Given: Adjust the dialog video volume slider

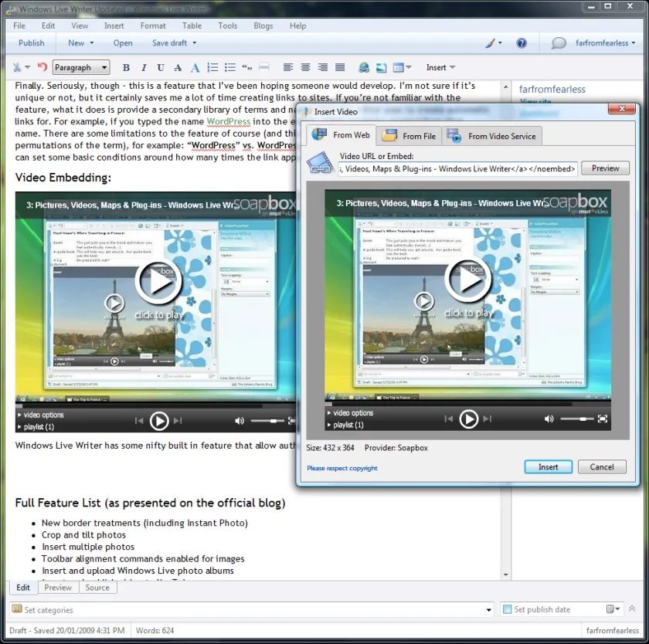Looking at the screenshot, I should click(x=576, y=419).
